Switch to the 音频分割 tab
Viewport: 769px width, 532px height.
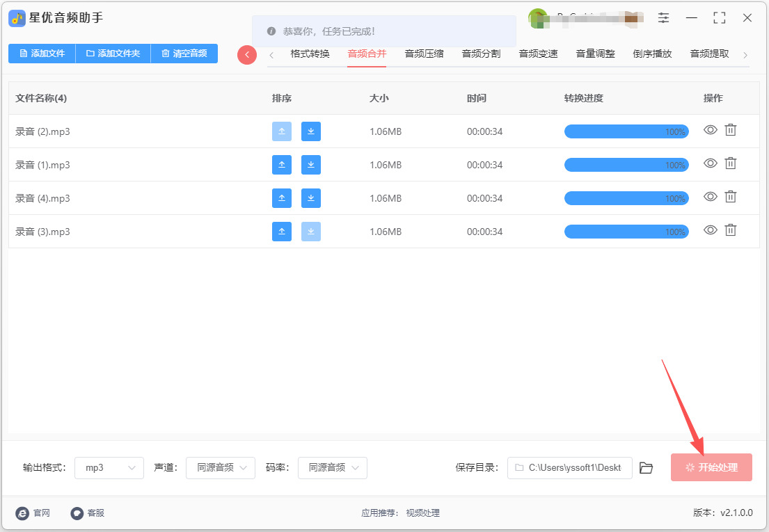(x=481, y=54)
